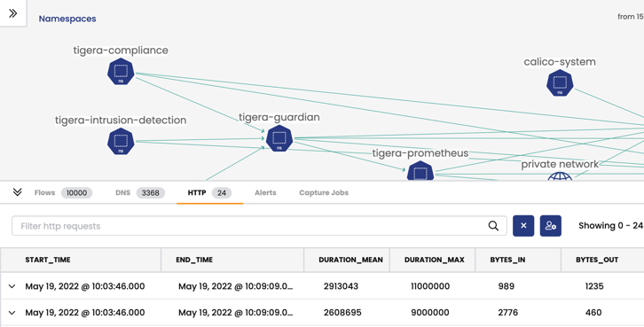Select the tigera-intrusion-detection namespace node
This screenshot has height=327, width=644.
(121, 142)
